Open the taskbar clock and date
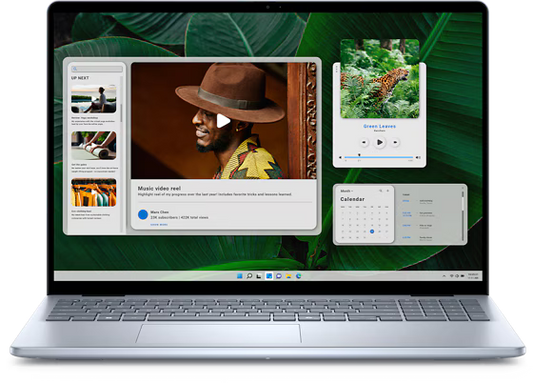 coord(473,276)
